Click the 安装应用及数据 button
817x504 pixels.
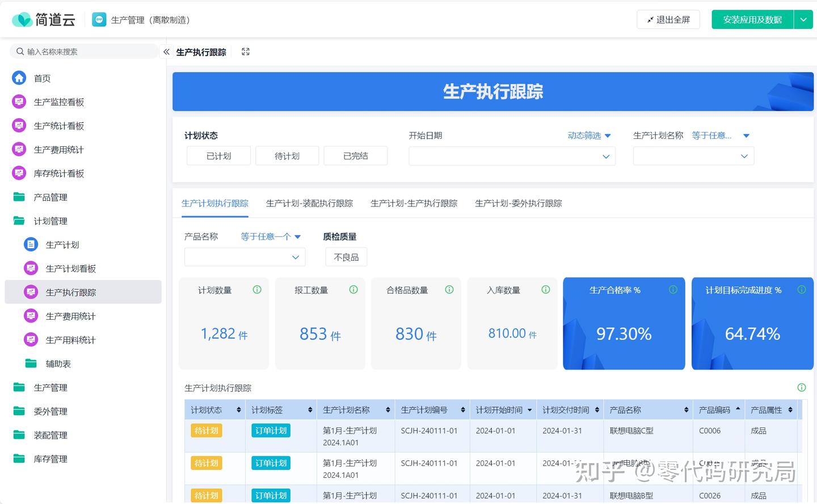(752, 20)
